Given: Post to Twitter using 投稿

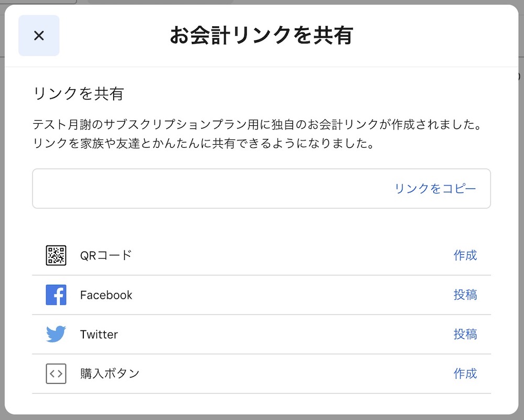Looking at the screenshot, I should click(x=465, y=334).
